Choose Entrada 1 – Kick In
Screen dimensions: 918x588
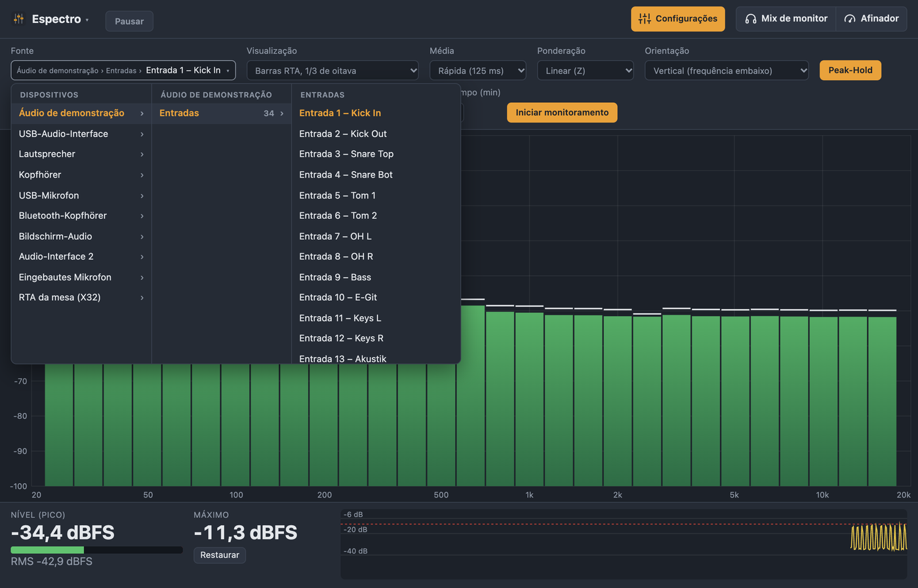click(x=376, y=113)
